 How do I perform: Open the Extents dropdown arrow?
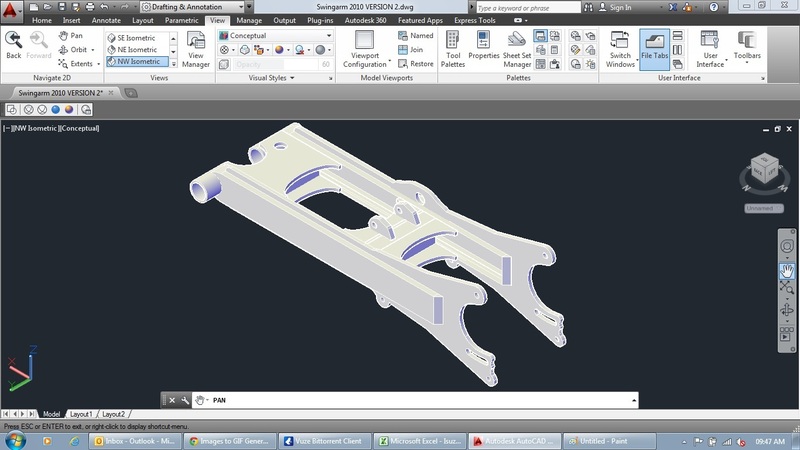pos(98,64)
